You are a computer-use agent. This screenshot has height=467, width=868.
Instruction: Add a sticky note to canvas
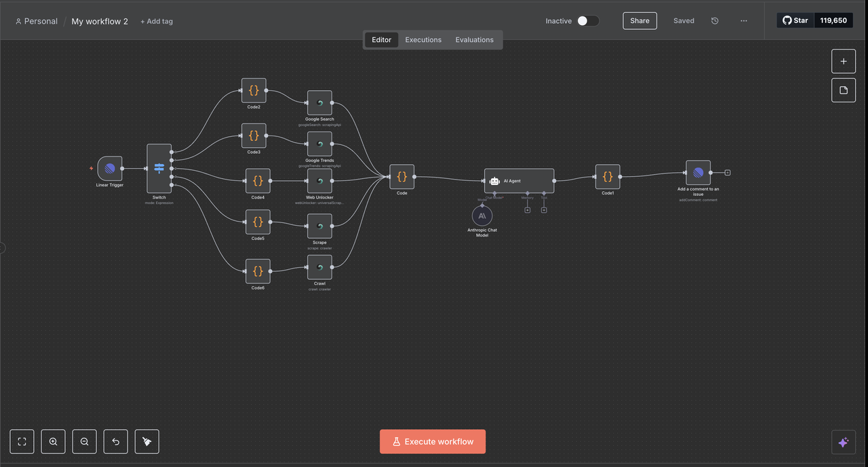pos(844,90)
